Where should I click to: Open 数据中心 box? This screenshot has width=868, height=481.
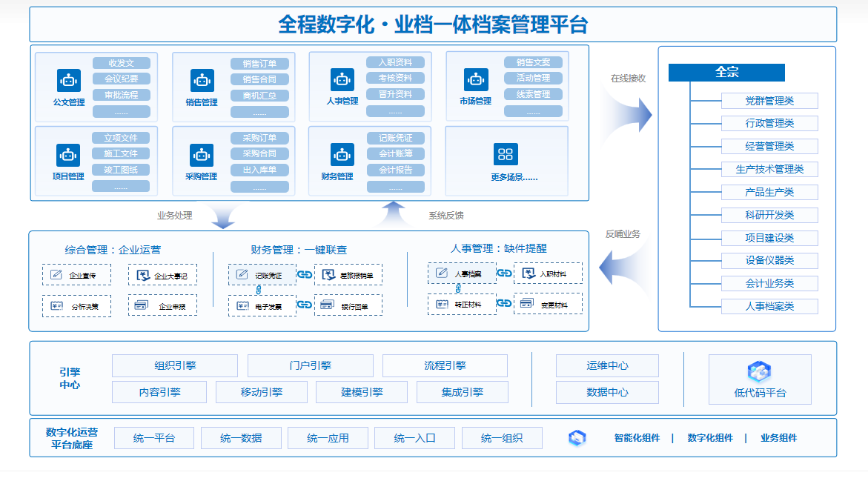tap(607, 392)
